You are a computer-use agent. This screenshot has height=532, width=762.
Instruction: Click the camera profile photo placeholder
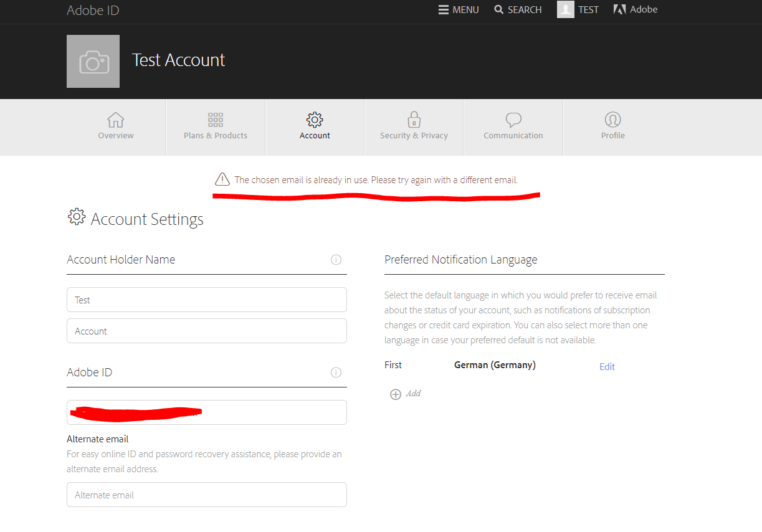(x=93, y=62)
